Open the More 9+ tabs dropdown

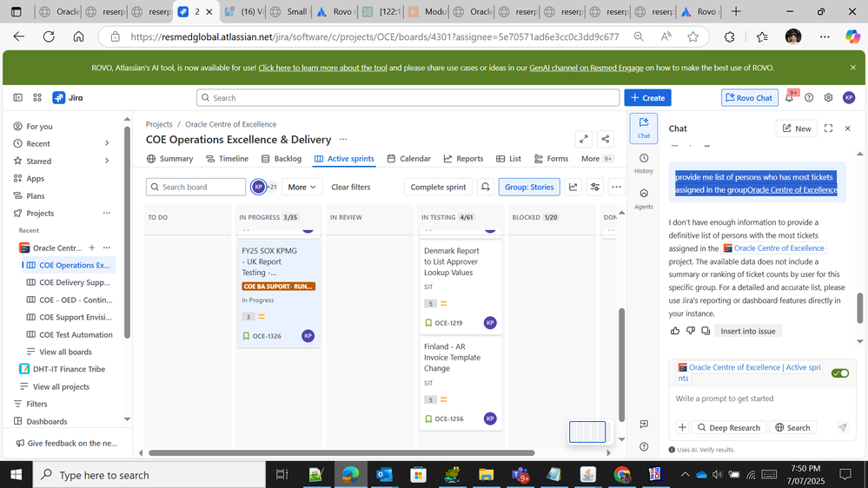pos(597,158)
